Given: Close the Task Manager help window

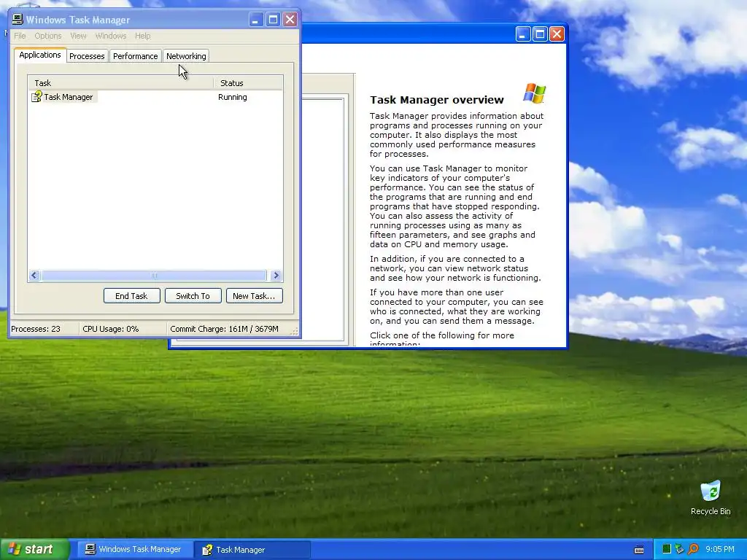Looking at the screenshot, I should click(557, 34).
